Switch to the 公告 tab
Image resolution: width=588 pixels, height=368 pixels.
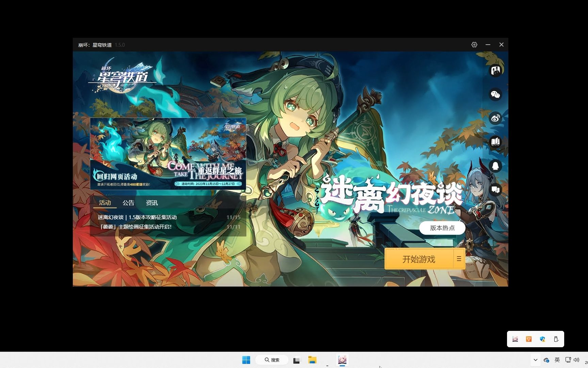(128, 203)
